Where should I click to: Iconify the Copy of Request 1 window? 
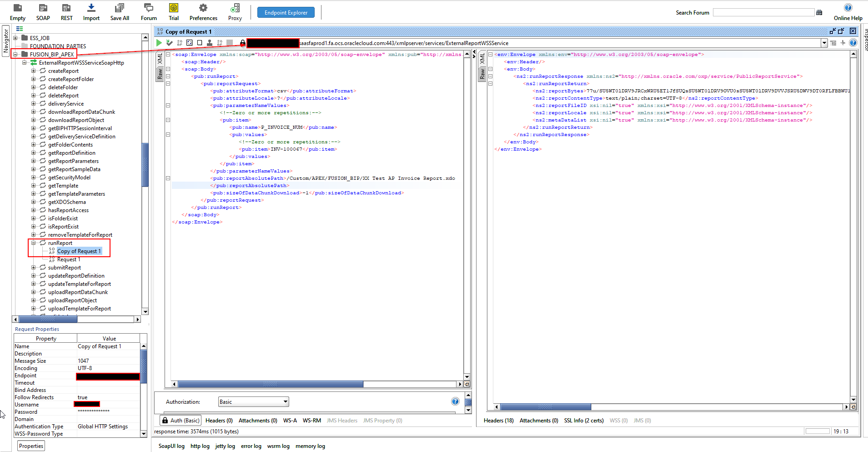pyautogui.click(x=833, y=31)
